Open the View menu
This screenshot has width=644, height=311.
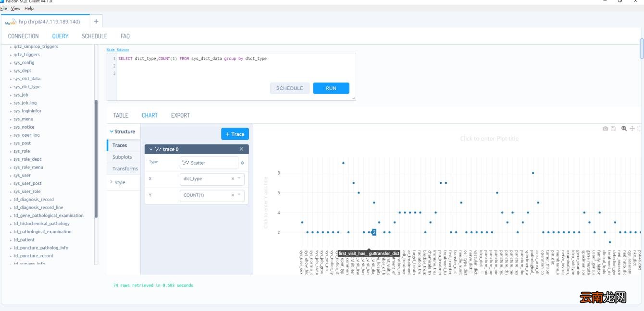[15, 8]
